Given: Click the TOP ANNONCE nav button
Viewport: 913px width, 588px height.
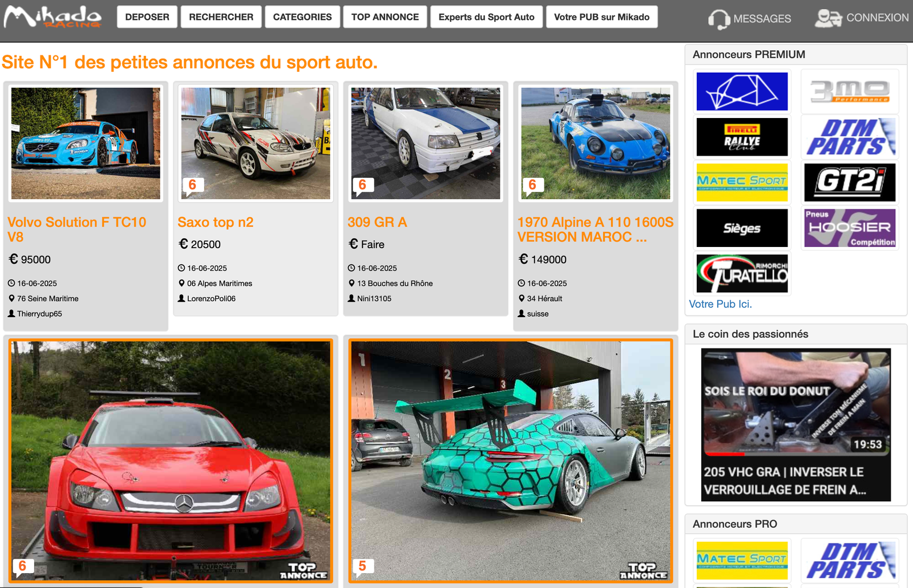Looking at the screenshot, I should coord(385,17).
